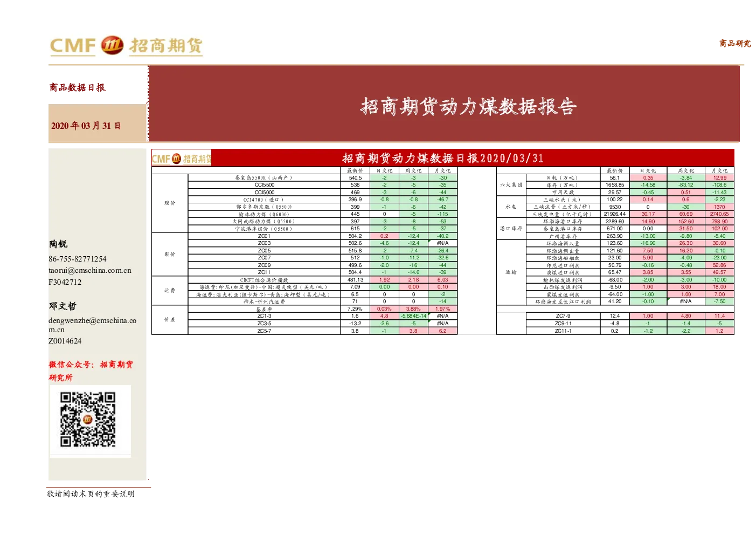
Task: Click the 'CBCFI综合运价指数' row label
Action: click(264, 280)
